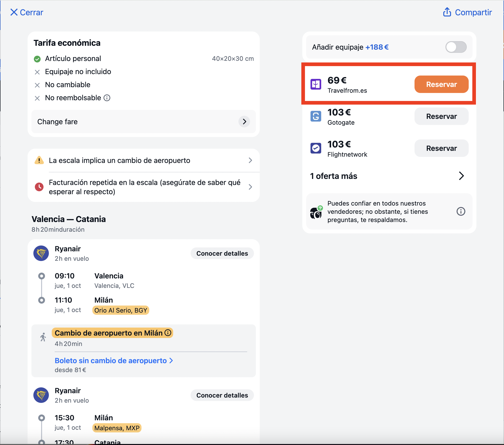Image resolution: width=504 pixels, height=445 pixels.
Task: Click the 40×20×30 cm dimensions text
Action: [233, 59]
